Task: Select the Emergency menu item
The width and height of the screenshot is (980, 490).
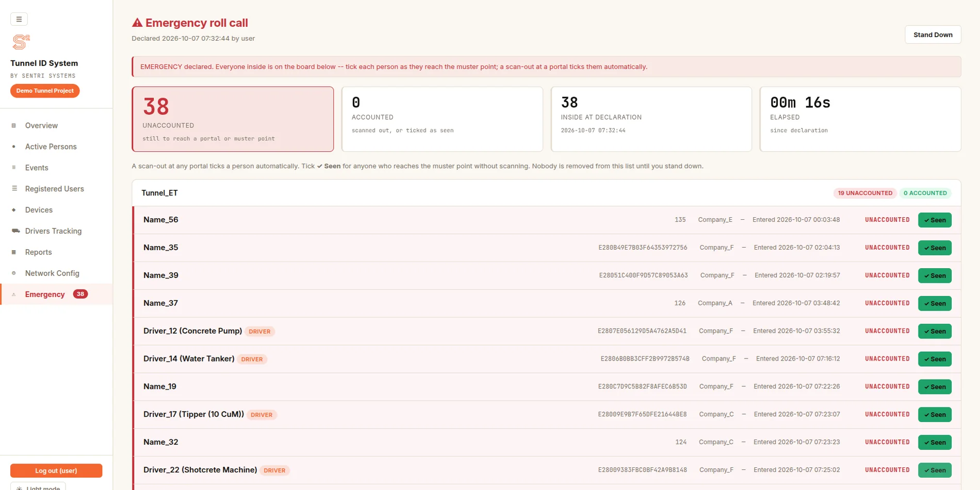Action: pyautogui.click(x=56, y=295)
